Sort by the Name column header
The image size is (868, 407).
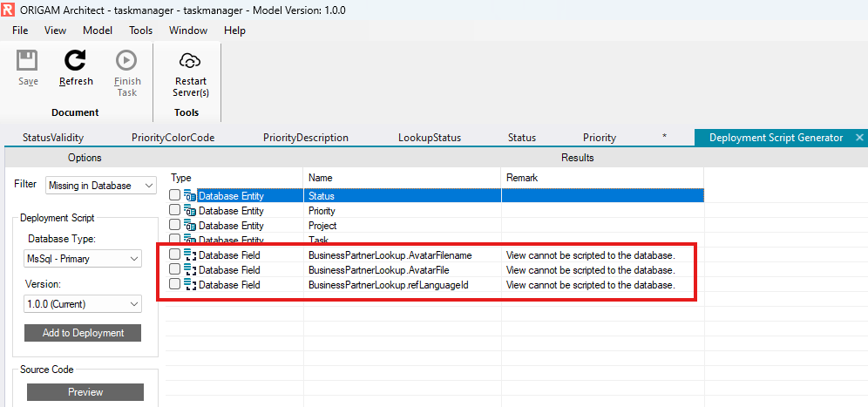320,178
